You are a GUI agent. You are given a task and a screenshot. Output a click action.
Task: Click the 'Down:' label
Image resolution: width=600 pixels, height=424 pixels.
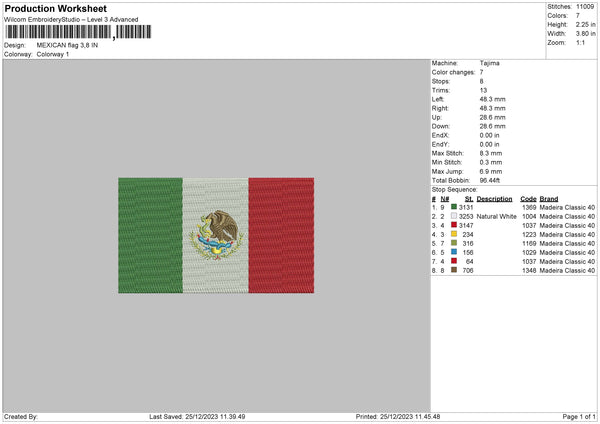(x=441, y=126)
